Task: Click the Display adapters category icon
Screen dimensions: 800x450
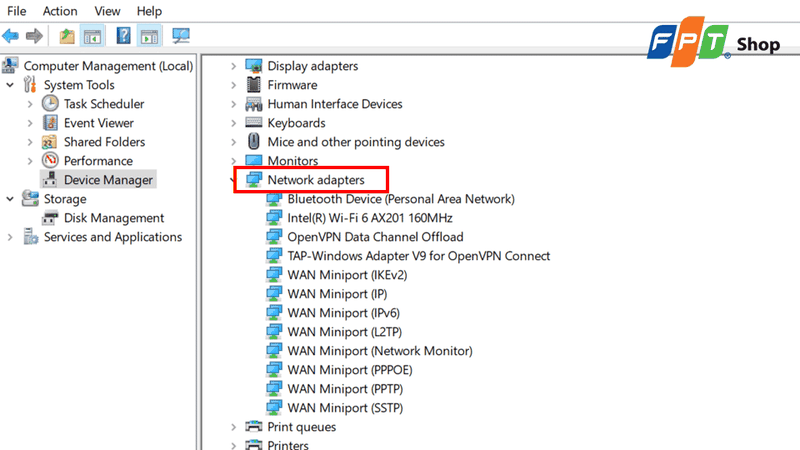Action: 254,66
